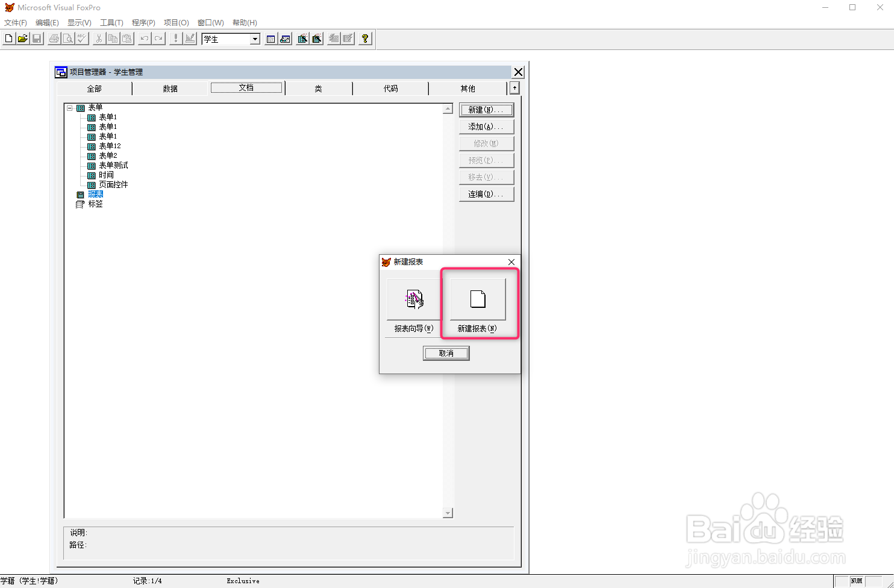Open the Command Window toolbar icon
The width and height of the screenshot is (894, 588).
tap(271, 39)
